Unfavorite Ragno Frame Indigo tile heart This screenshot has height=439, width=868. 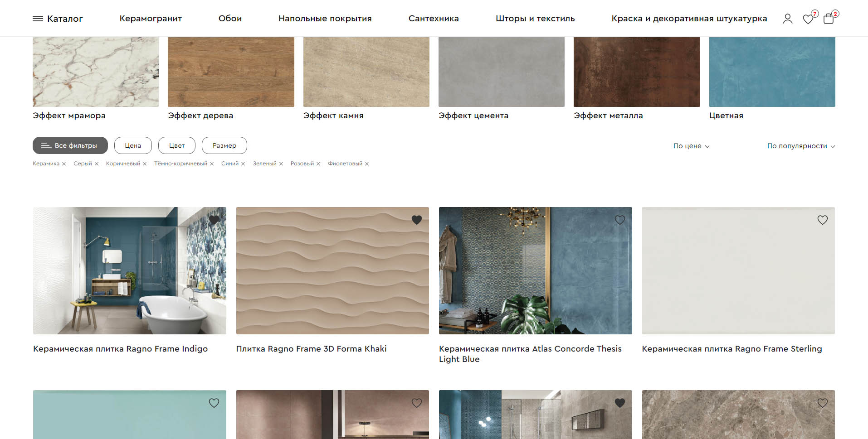(x=214, y=220)
